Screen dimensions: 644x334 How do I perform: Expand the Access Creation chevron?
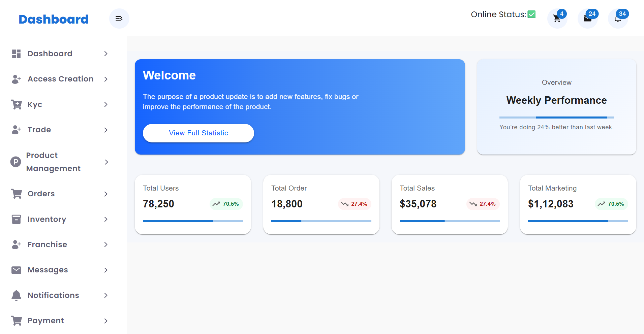click(x=106, y=79)
